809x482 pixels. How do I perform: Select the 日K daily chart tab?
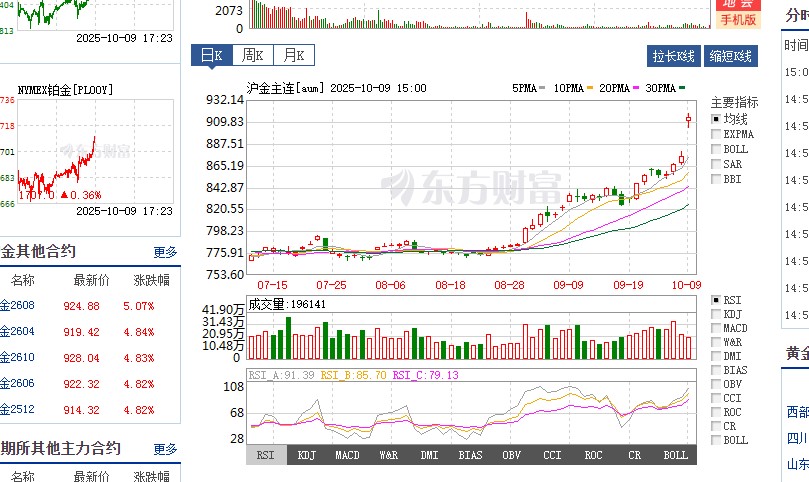point(211,56)
